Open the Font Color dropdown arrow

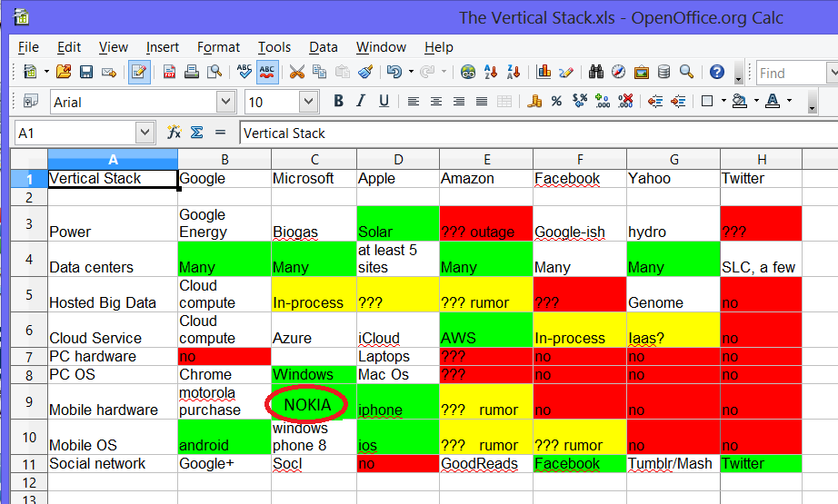[x=789, y=101]
